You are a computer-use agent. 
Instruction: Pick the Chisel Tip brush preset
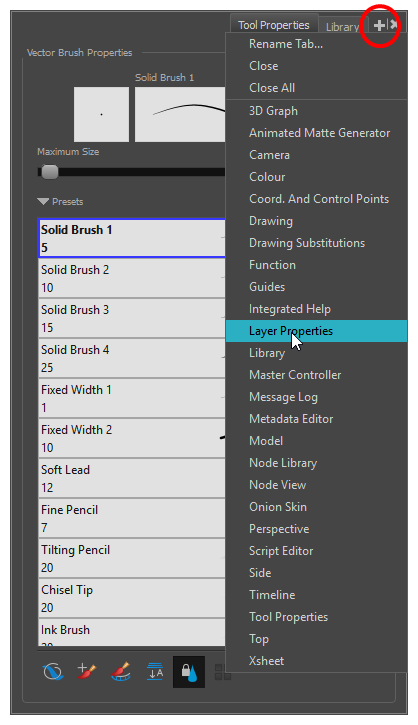tap(132, 599)
